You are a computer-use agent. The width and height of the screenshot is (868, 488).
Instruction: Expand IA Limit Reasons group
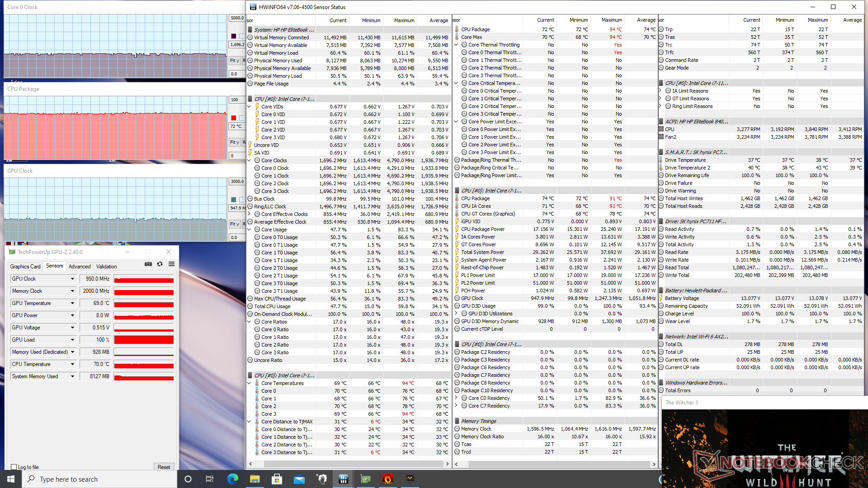pos(660,91)
